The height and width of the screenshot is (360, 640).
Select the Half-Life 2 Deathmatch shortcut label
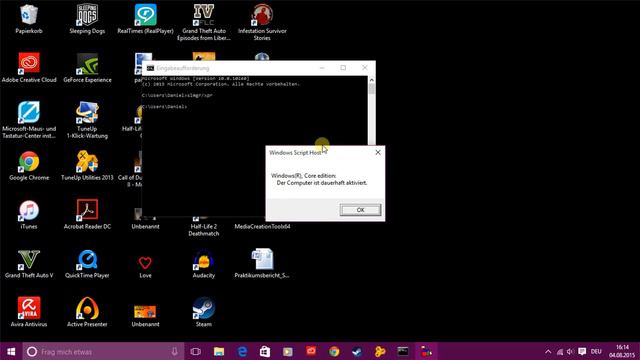(x=204, y=230)
